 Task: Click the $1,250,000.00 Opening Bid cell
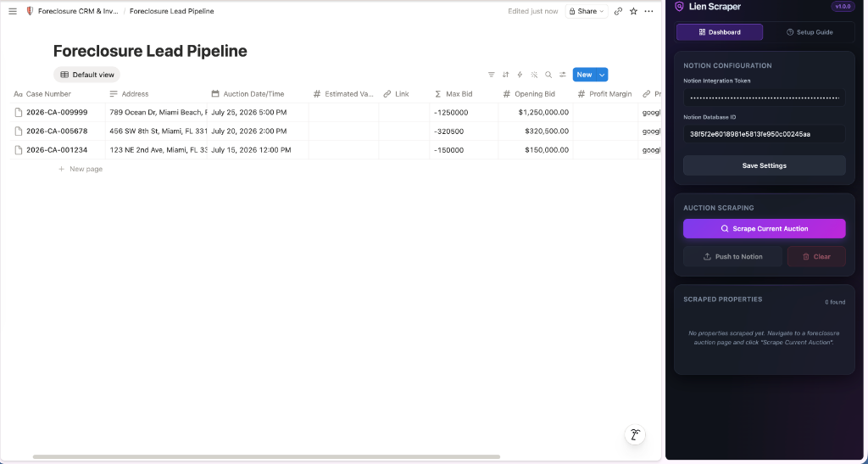click(x=536, y=113)
